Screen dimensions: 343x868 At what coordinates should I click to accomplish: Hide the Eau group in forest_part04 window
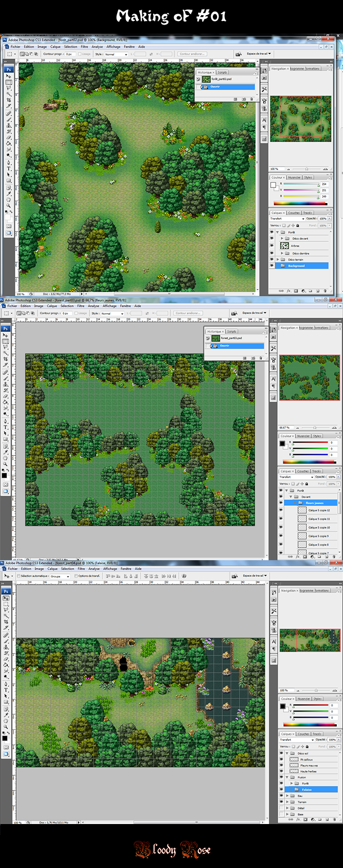(x=281, y=796)
